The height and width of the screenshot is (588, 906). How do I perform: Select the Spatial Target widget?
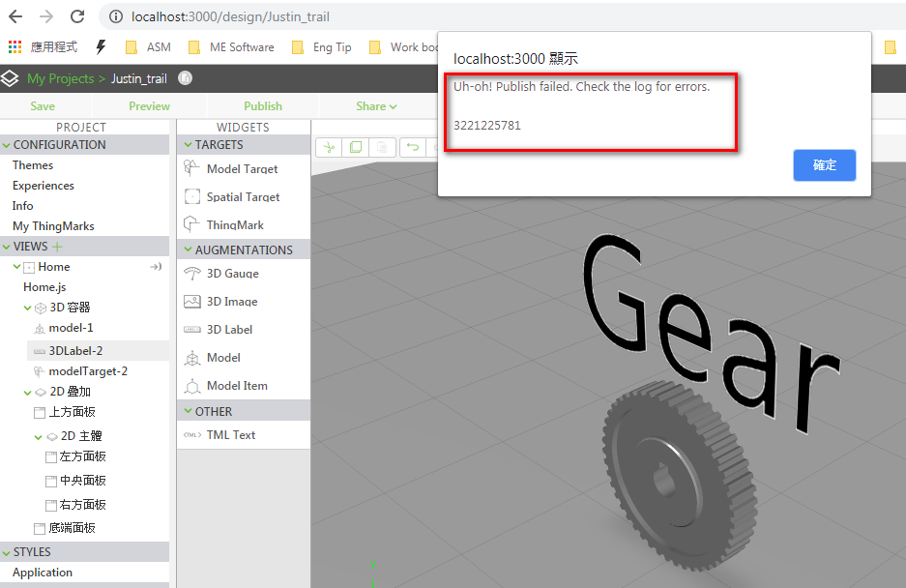(239, 196)
